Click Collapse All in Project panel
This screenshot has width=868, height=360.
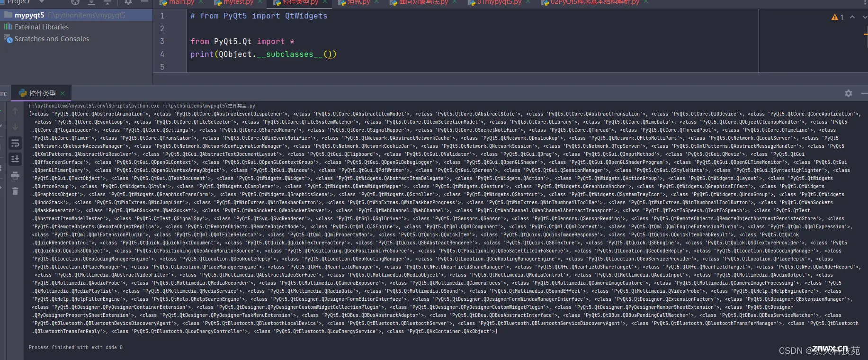[107, 2]
